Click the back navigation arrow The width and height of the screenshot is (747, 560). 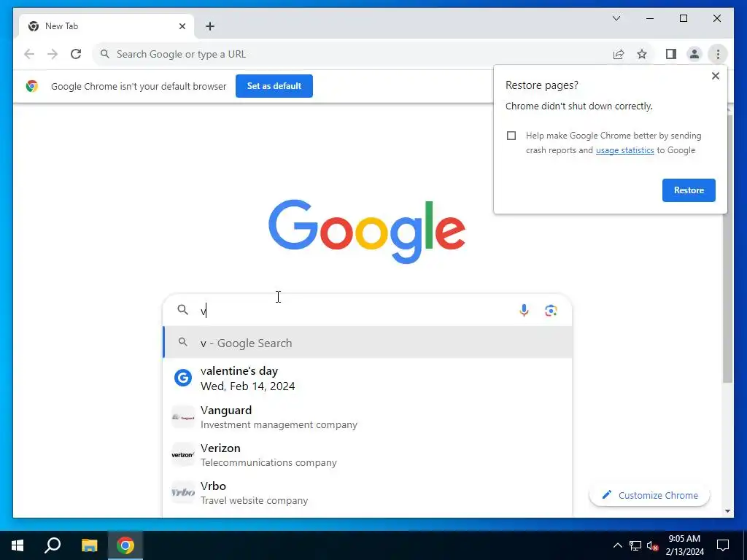click(29, 54)
